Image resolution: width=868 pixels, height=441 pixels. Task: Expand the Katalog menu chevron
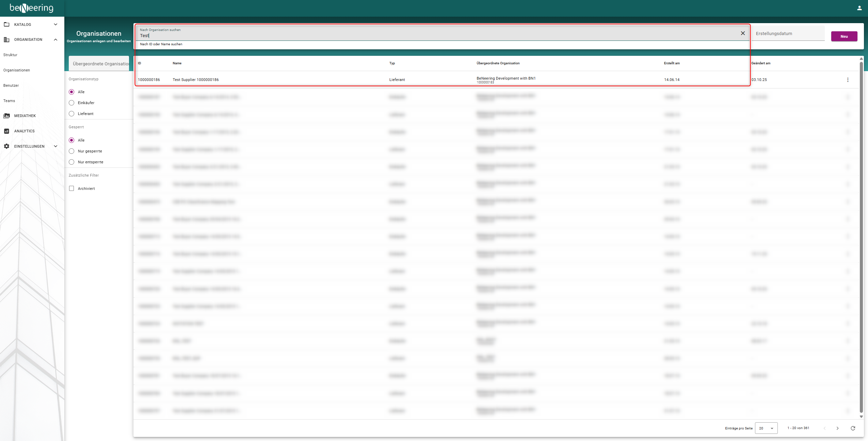[x=55, y=24]
